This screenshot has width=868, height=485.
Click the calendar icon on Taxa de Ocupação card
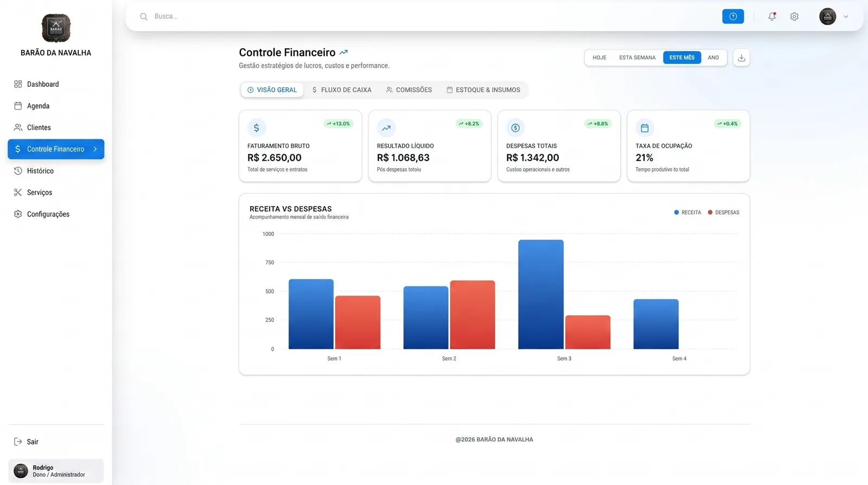pyautogui.click(x=644, y=128)
